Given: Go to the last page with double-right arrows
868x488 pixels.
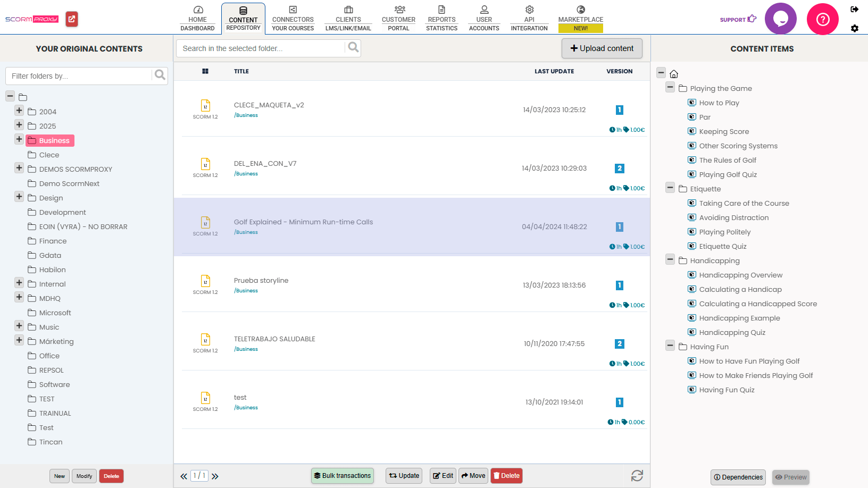Looking at the screenshot, I should (215, 476).
